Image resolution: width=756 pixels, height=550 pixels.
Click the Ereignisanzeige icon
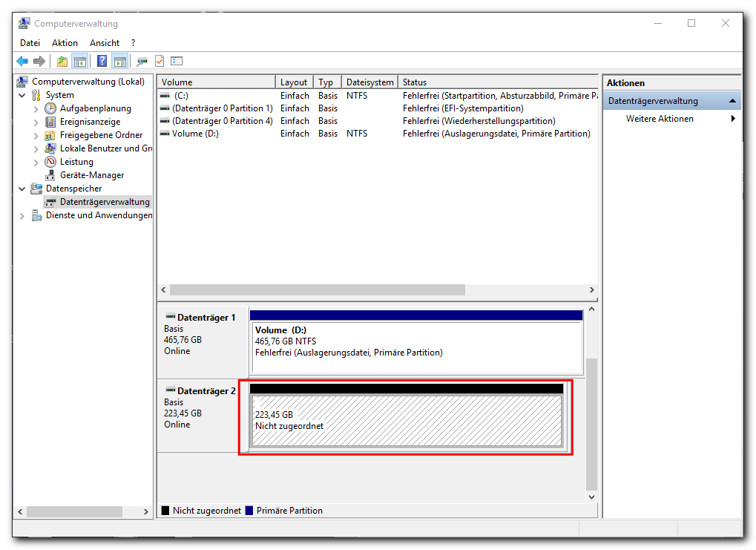pos(50,122)
